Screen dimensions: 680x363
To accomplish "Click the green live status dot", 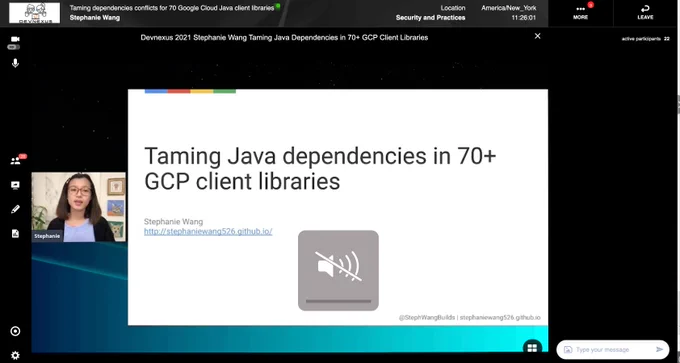I will (x=278, y=6).
